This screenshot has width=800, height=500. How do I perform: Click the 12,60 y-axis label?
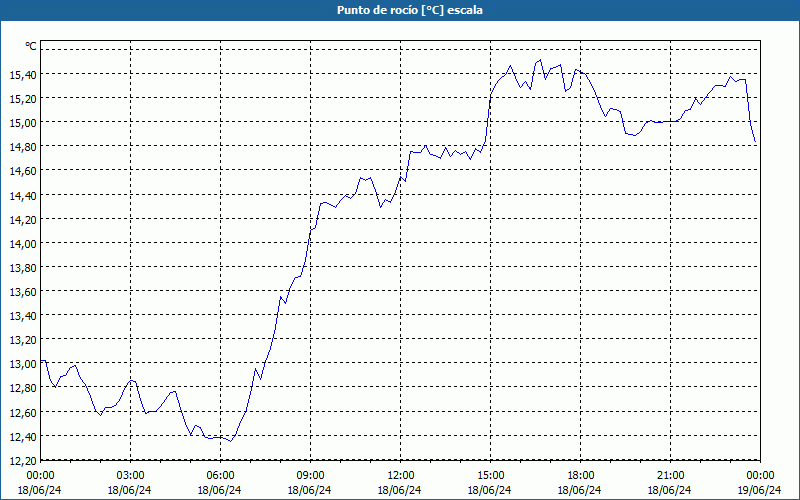click(23, 413)
